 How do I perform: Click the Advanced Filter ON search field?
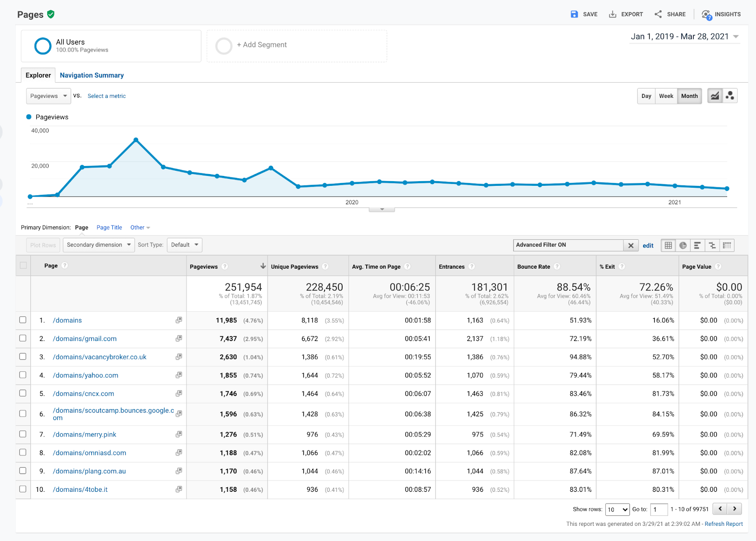click(568, 245)
